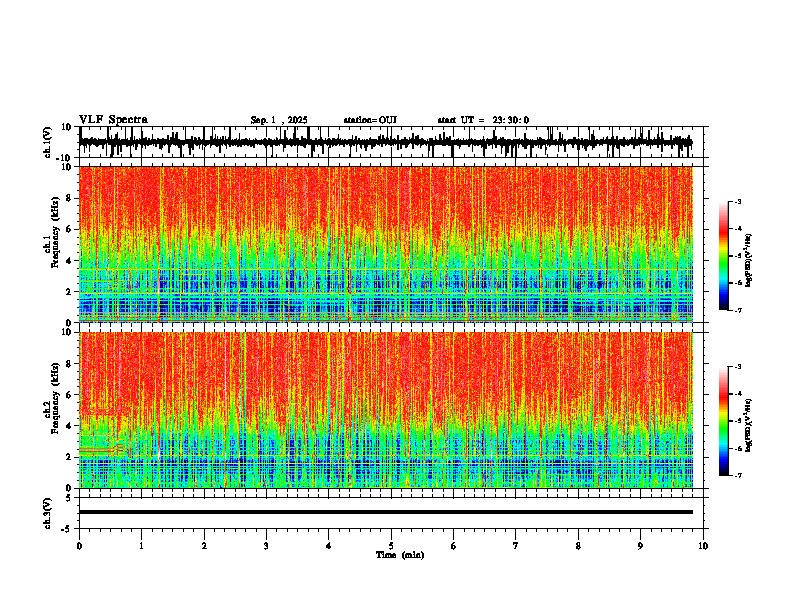Click the 5 tick of ch.3(V) axis
Image resolution: width=792 pixels, height=612 pixels.
[69, 498]
